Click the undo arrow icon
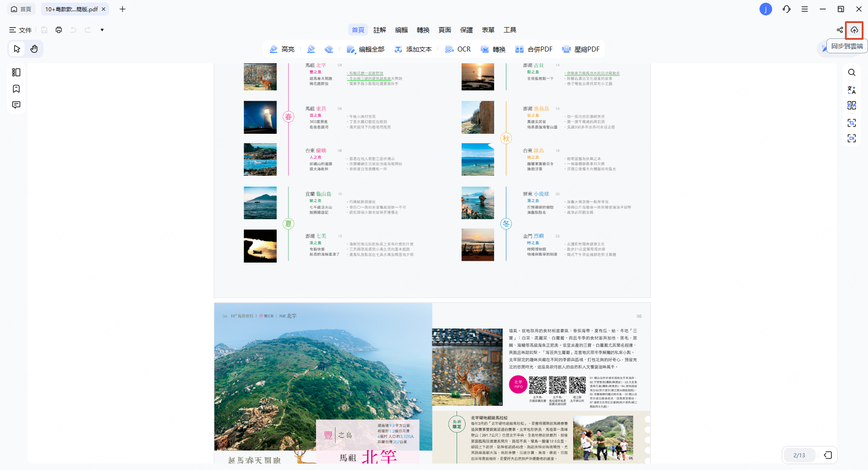 [x=73, y=30]
